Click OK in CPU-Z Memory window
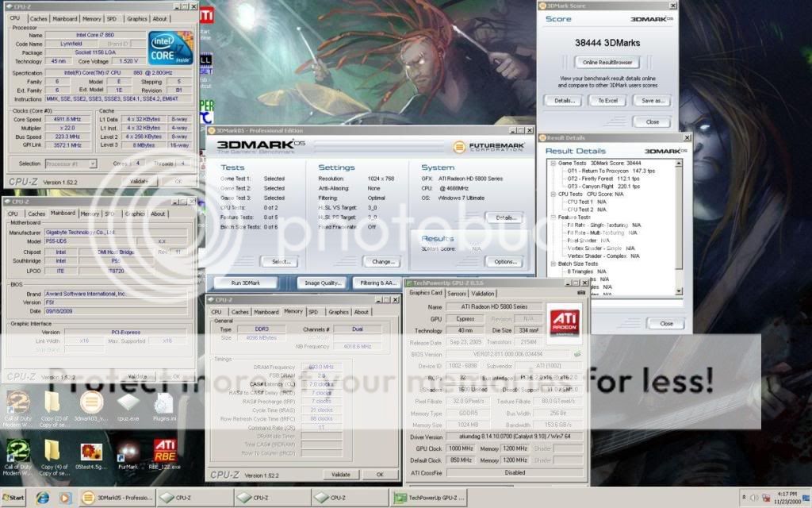This screenshot has width=812, height=508. [380, 475]
